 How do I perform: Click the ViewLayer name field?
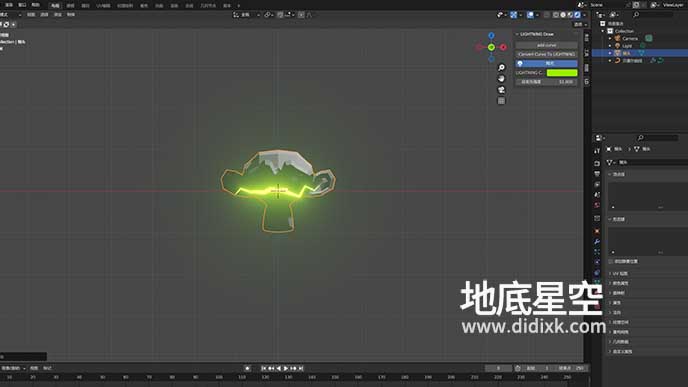pos(675,5)
